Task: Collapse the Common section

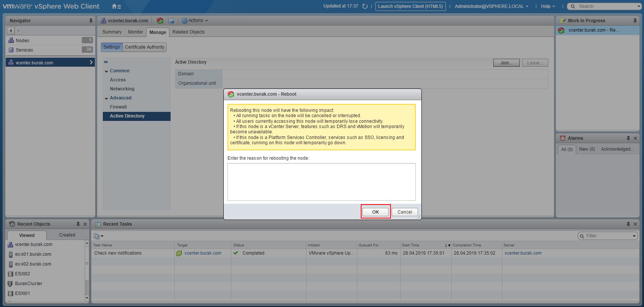Action: pos(107,71)
